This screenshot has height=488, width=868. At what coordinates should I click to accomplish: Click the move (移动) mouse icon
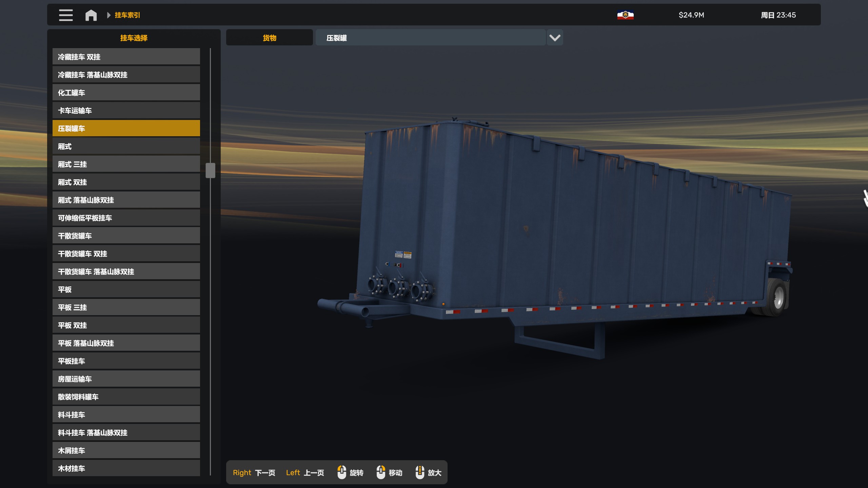(x=381, y=472)
